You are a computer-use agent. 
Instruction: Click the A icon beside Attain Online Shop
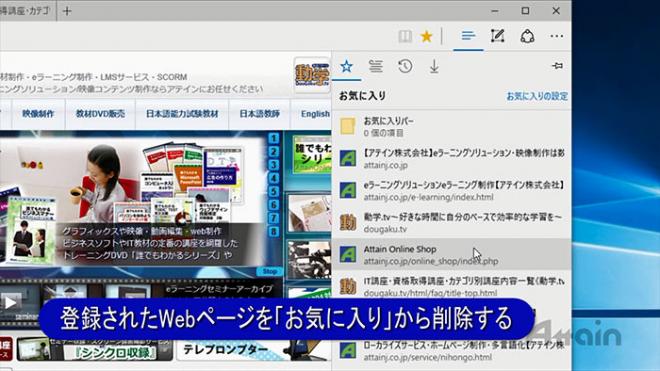(348, 254)
